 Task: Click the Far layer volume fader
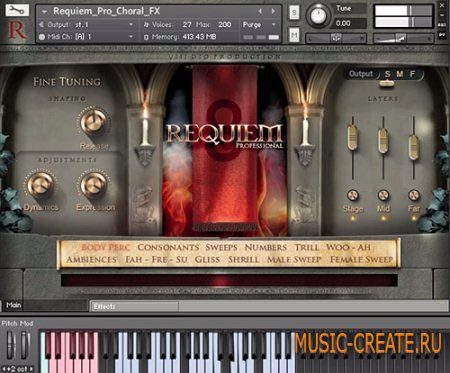coord(413,147)
